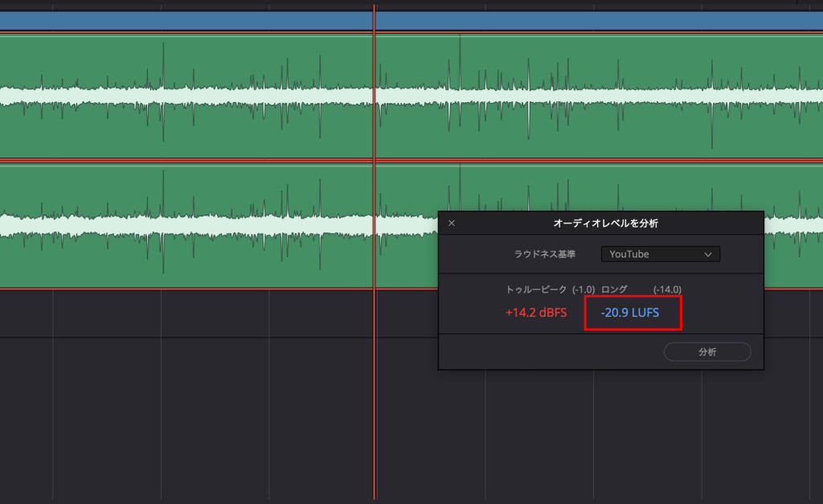Click the +14.2 dBFS true peak value
Image resolution: width=823 pixels, height=504 pixels.
tap(536, 313)
